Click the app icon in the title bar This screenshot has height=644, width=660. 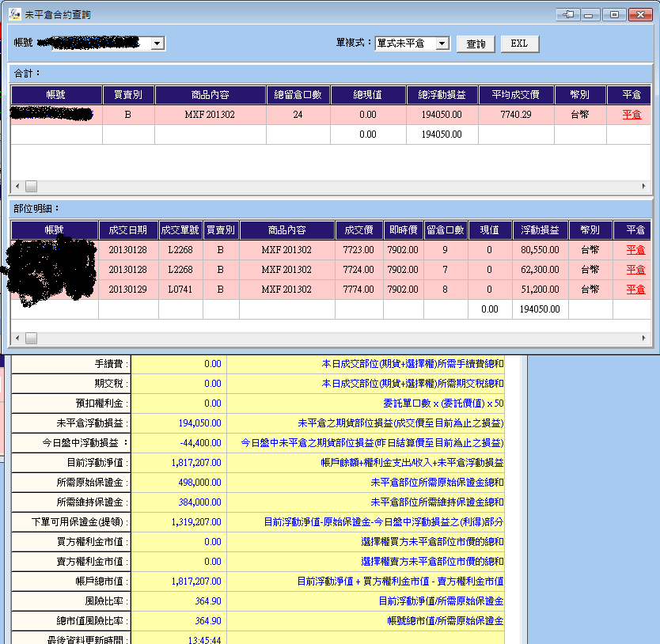14,14
